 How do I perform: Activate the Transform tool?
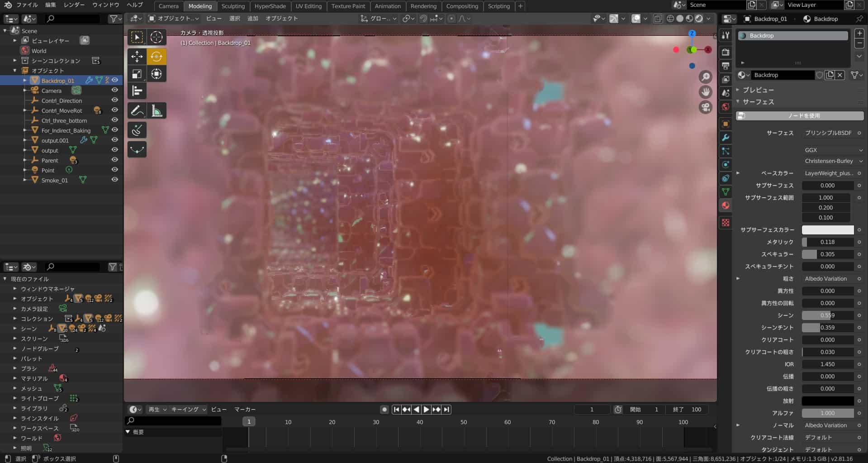pos(157,74)
